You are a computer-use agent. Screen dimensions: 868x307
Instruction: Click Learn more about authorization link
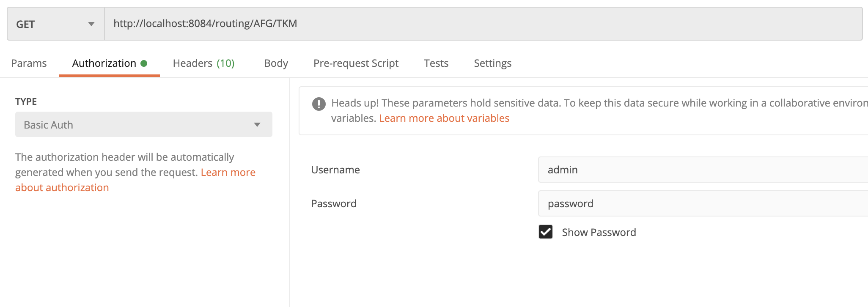point(62,188)
